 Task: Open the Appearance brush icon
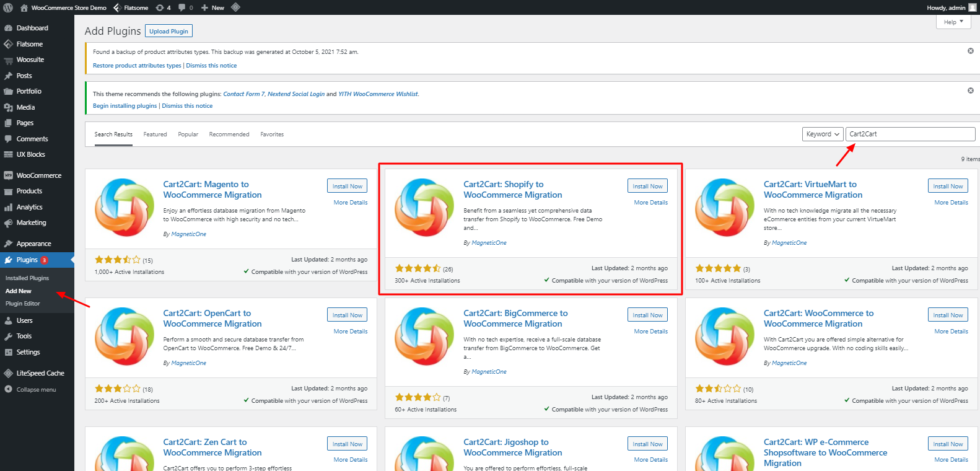click(9, 244)
